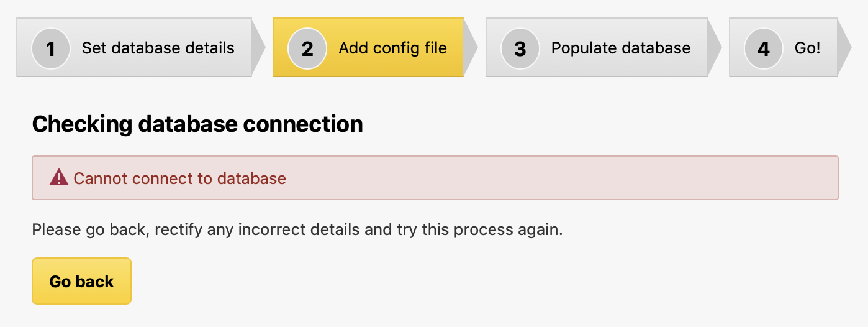The image size is (868, 327).
Task: Click the step 3 number circle
Action: pyautogui.click(x=520, y=48)
